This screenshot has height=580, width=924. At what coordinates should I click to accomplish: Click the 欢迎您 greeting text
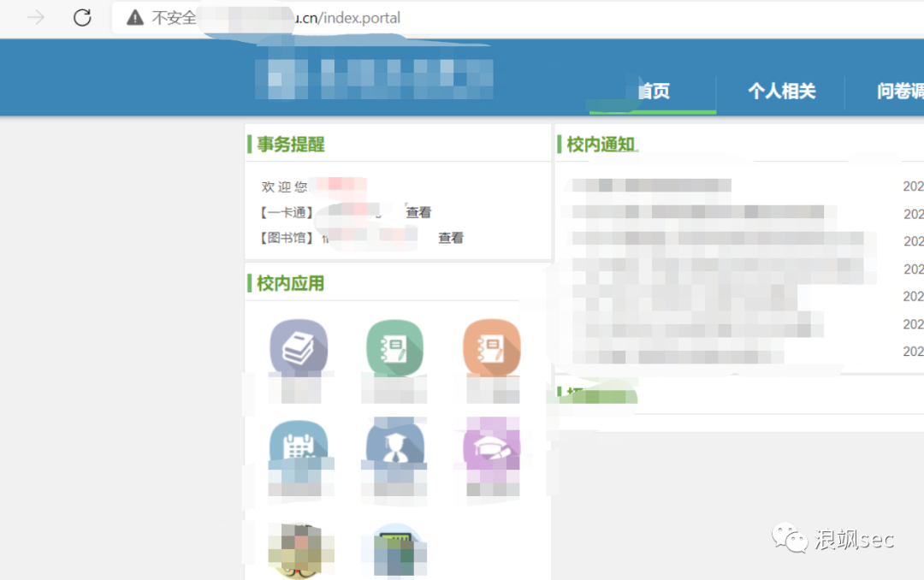click(x=285, y=186)
